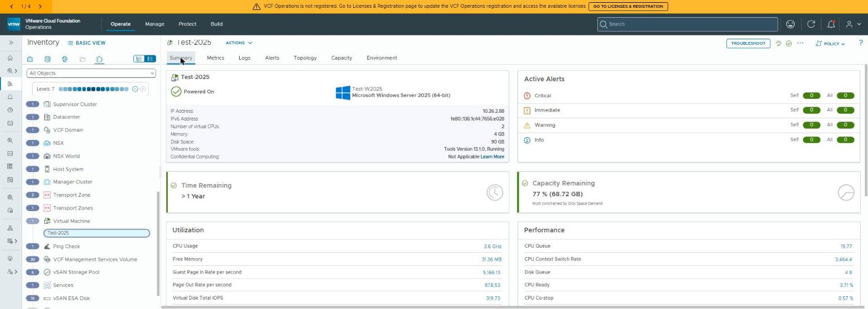Switch to list view toggle

[150, 59]
